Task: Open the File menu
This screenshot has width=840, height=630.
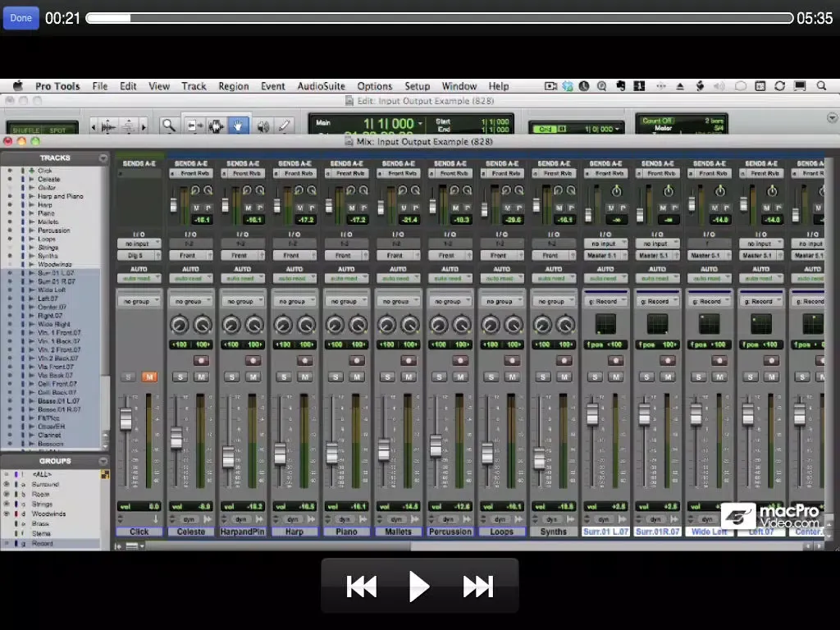Action: [x=99, y=86]
